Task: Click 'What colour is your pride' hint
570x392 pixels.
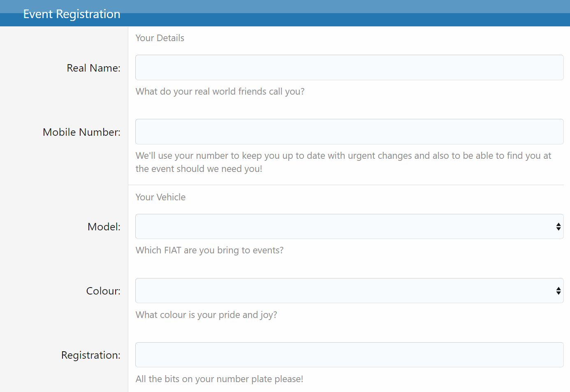Action: point(206,315)
